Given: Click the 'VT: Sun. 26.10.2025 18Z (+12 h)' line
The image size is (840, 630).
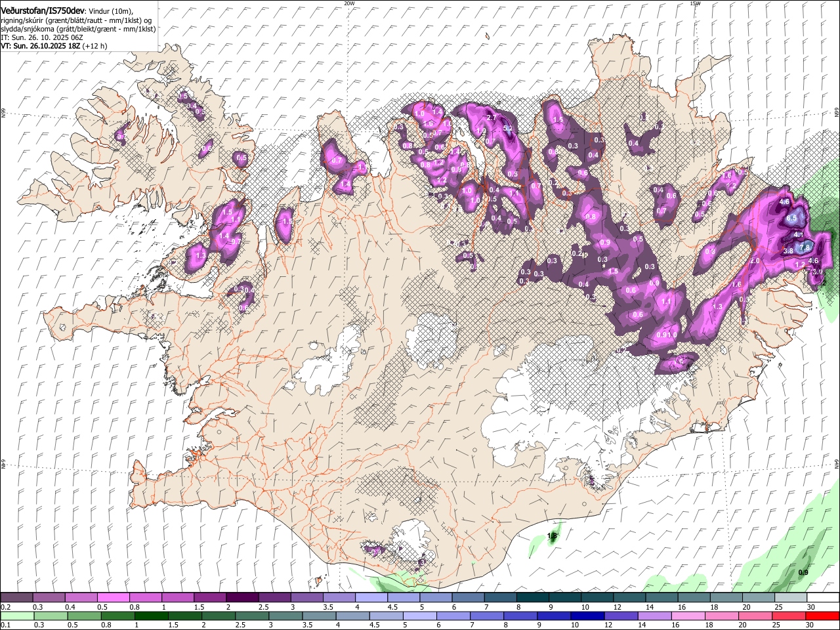Looking at the screenshot, I should tap(54, 46).
